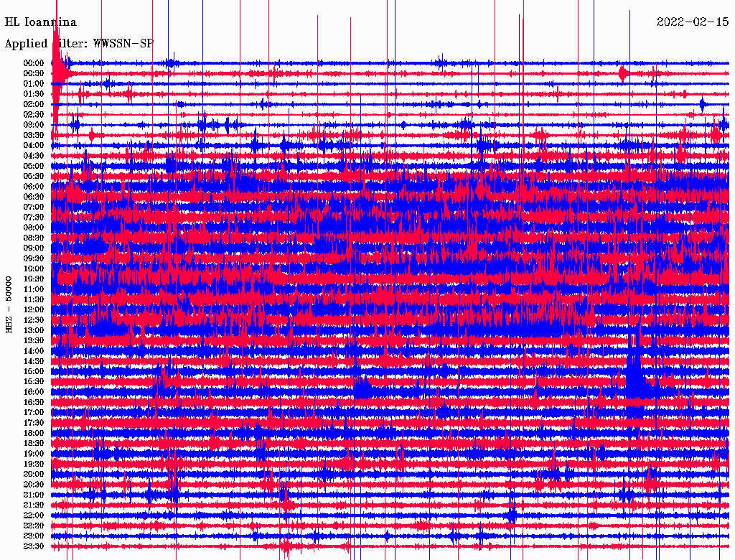Click the HHZ - 50000 axis label
The image size is (735, 560).
tap(9, 304)
